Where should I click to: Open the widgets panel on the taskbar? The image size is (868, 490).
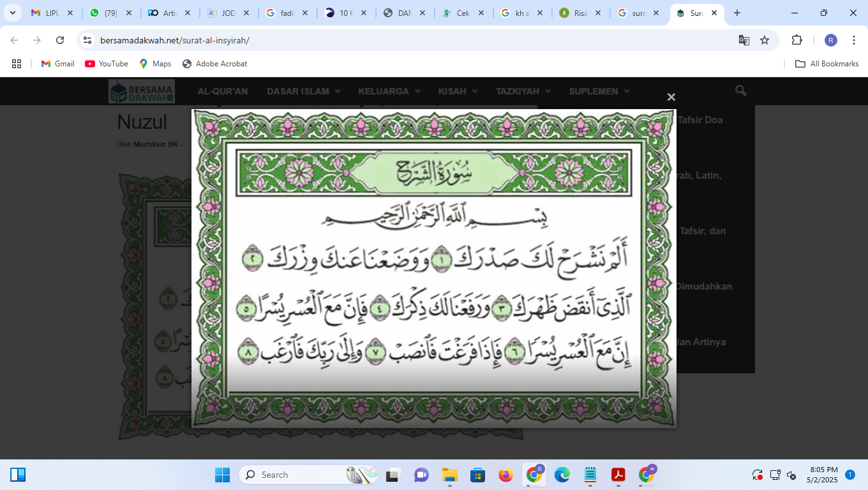[18, 475]
